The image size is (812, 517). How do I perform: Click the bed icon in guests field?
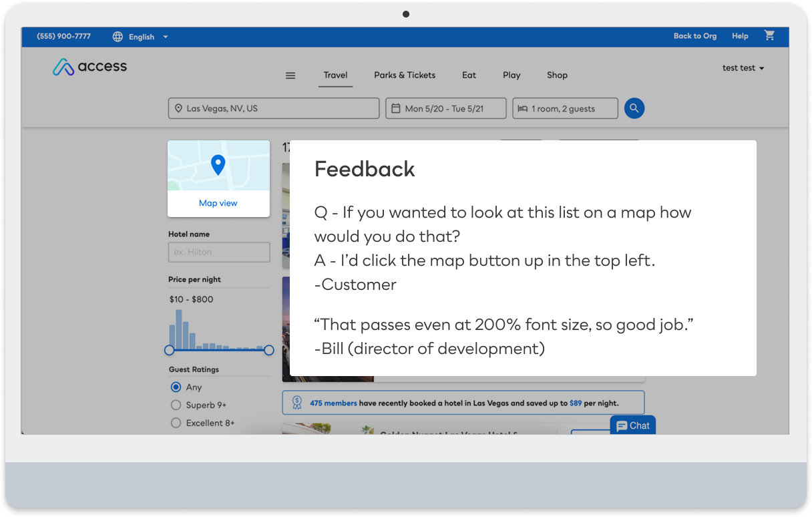click(x=522, y=108)
